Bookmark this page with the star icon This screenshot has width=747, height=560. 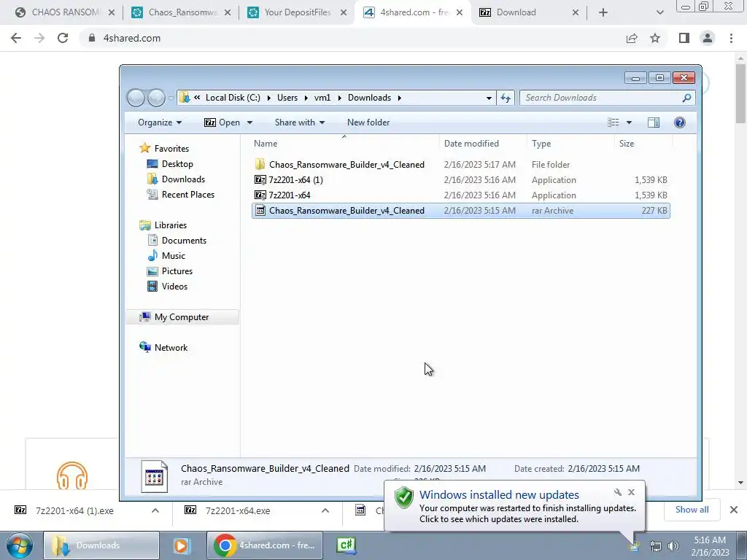(655, 38)
